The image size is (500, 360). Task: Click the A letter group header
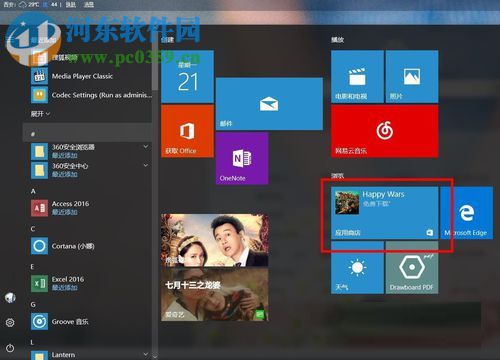(x=33, y=191)
